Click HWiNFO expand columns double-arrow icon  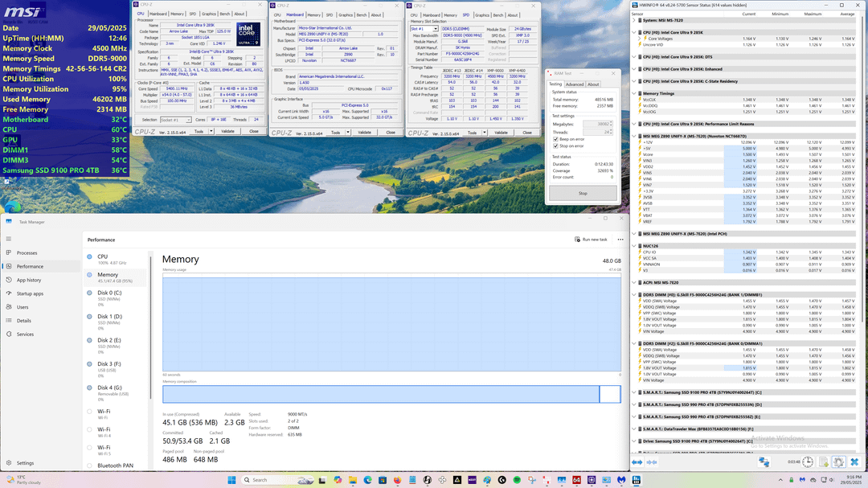[637, 462]
